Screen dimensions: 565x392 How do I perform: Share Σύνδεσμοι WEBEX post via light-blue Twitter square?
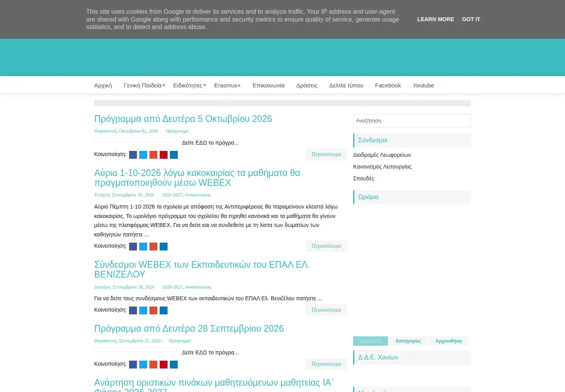143,310
